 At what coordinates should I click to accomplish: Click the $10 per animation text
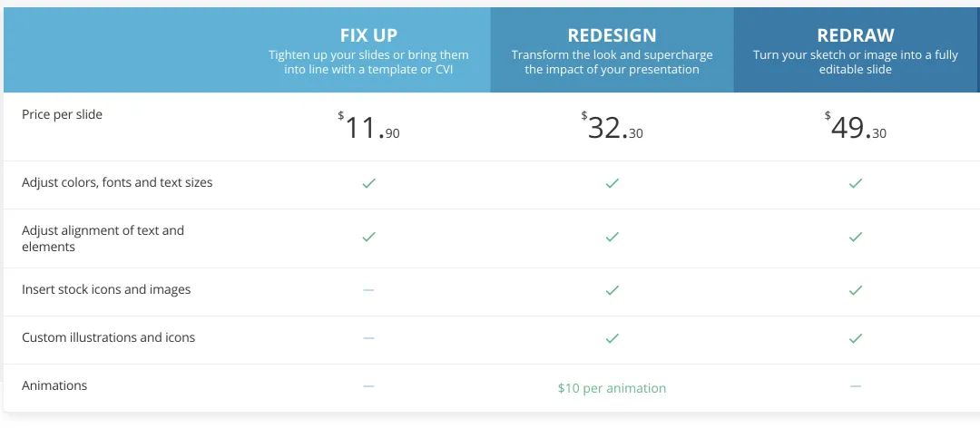[x=612, y=388]
